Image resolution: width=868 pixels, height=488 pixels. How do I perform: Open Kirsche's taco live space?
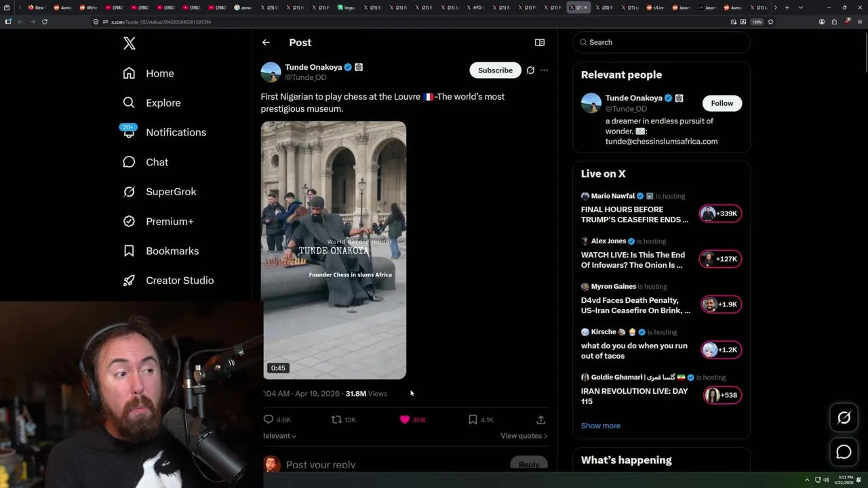point(634,350)
